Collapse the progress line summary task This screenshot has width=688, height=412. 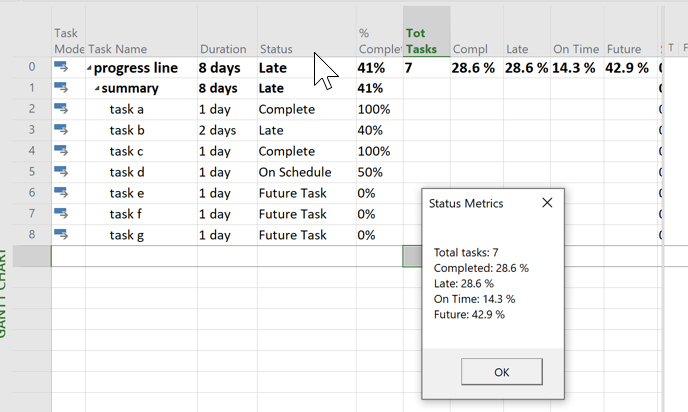click(x=89, y=69)
